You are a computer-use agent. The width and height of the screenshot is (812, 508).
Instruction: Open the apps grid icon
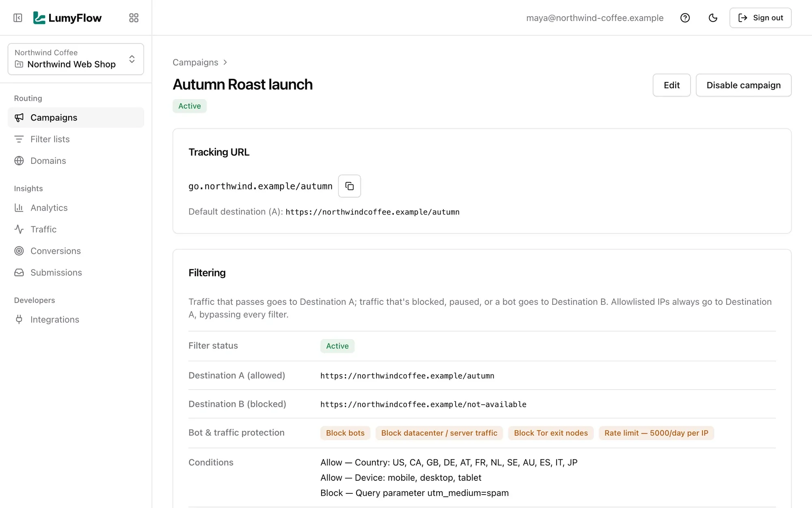click(134, 18)
